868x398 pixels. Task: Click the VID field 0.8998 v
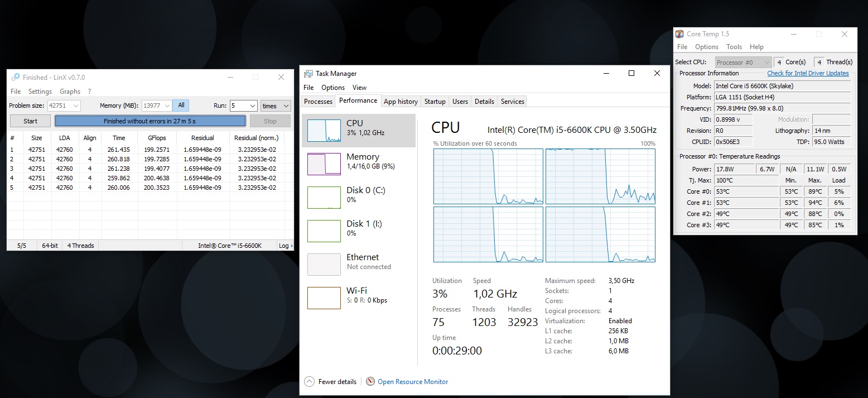coord(733,119)
